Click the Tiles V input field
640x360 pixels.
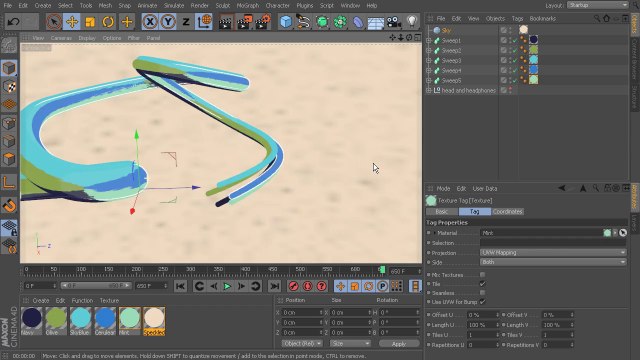point(558,335)
